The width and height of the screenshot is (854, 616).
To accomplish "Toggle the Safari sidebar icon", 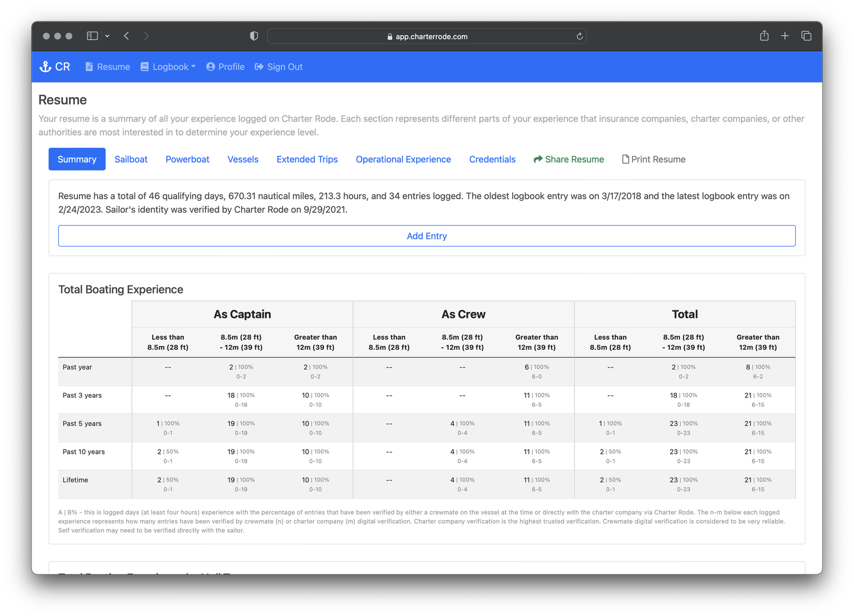I will click(92, 36).
